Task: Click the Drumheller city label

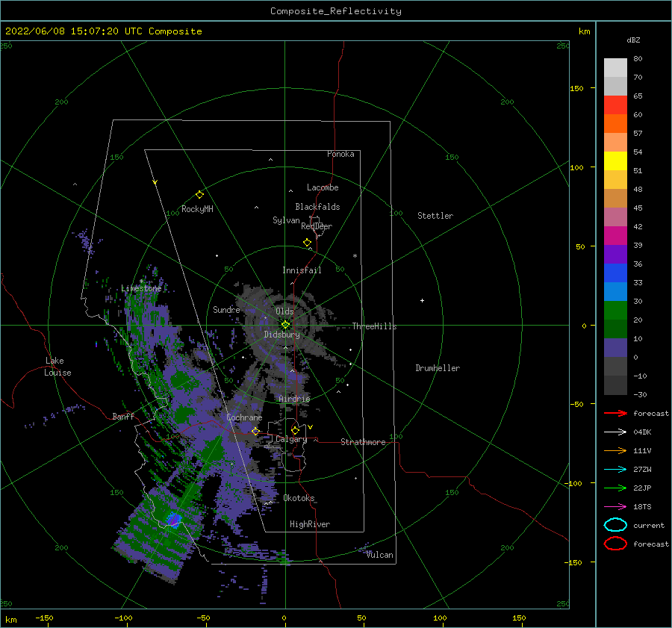Action: (438, 368)
